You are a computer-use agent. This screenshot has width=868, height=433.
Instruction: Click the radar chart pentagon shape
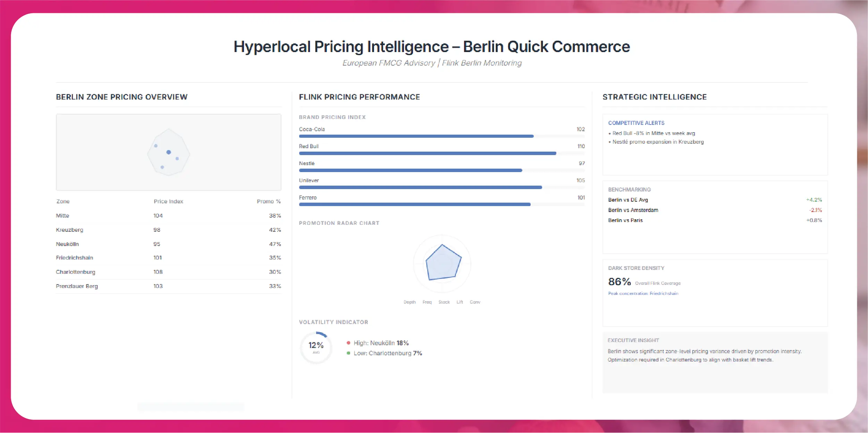[443, 263]
